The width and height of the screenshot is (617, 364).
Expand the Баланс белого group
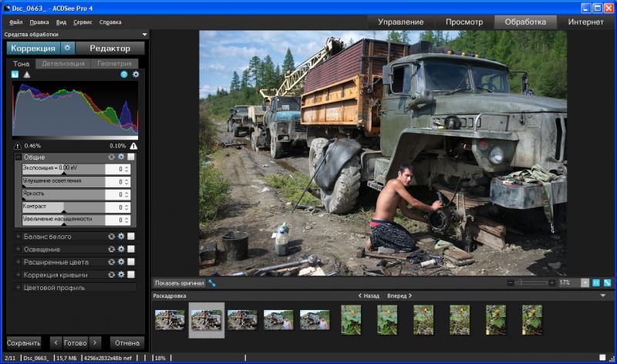(x=18, y=237)
